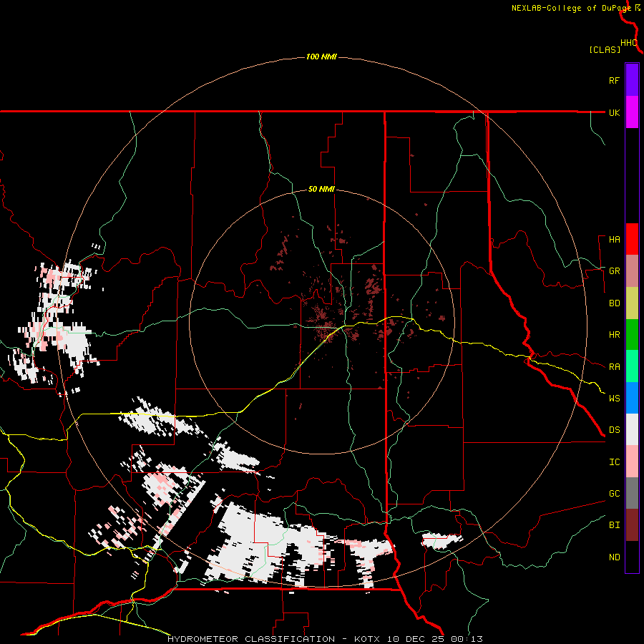Viewport: 644px width, 644px height.
Task: Click the NEXLAB-College of DuPage credit text
Action: coord(571,8)
